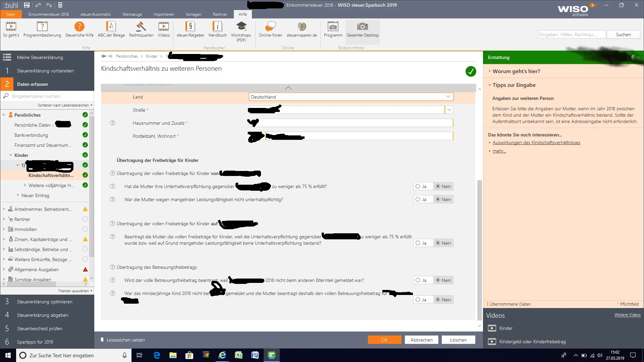644x362 pixels.
Task: Open the Steuerliche Hilfe question mark icon
Action: [x=79, y=27]
